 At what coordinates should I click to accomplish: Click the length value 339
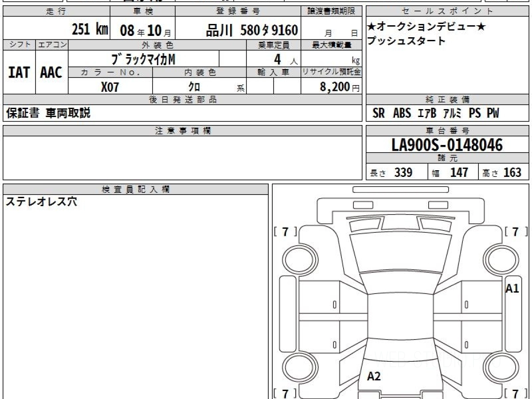point(403,172)
